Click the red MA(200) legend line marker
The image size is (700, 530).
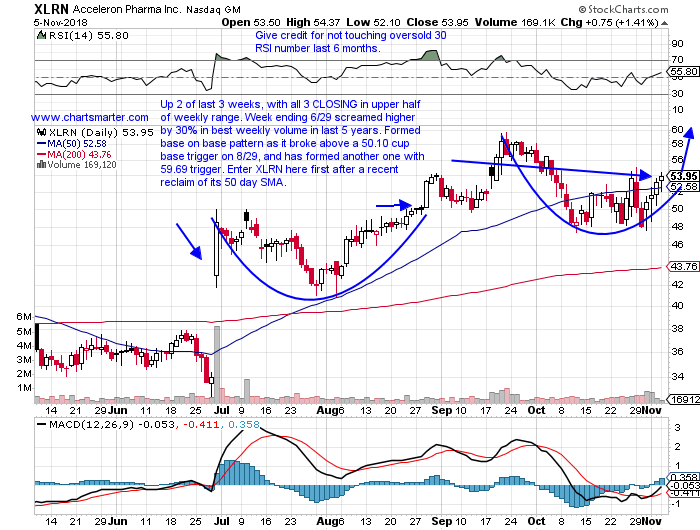click(42, 154)
